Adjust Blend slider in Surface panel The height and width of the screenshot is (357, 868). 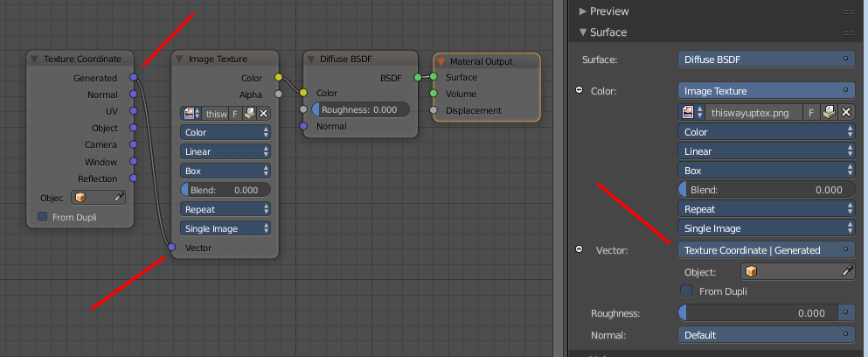point(767,190)
